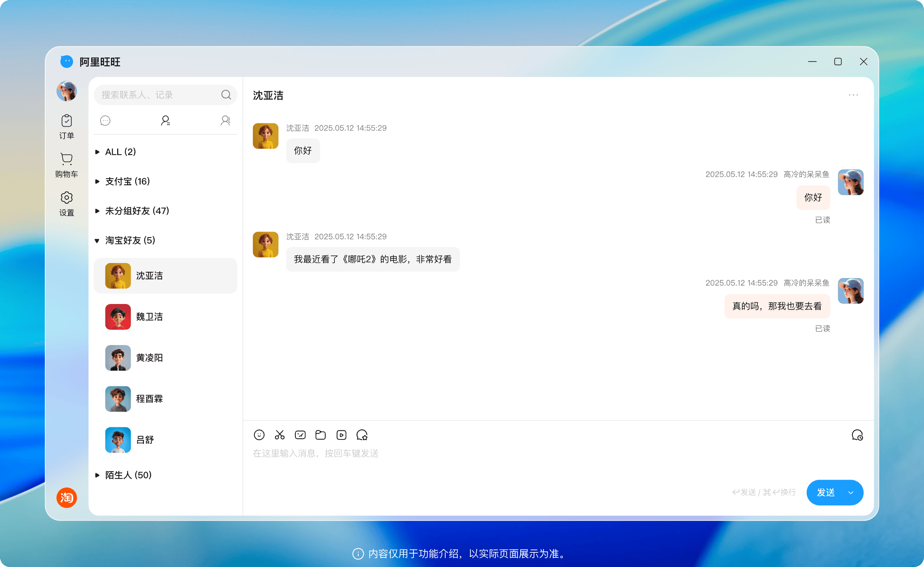
Task: Maximize the 阿里旺旺 window
Action: pos(838,61)
